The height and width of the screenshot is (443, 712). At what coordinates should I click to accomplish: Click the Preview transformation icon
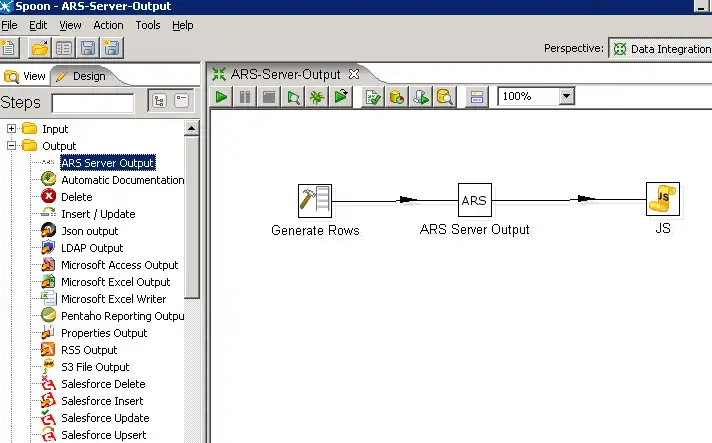(293, 97)
